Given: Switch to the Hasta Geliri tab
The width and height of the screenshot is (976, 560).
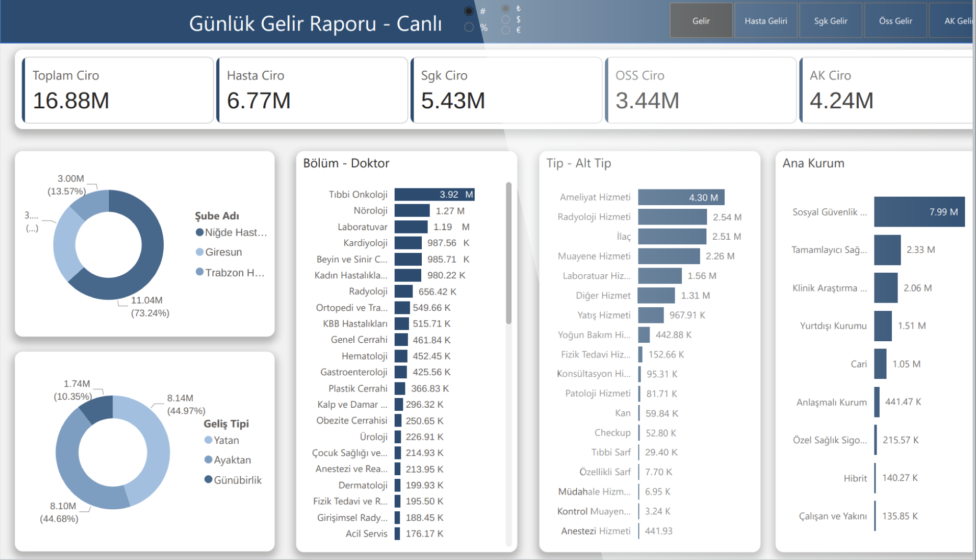Looking at the screenshot, I should 766,21.
